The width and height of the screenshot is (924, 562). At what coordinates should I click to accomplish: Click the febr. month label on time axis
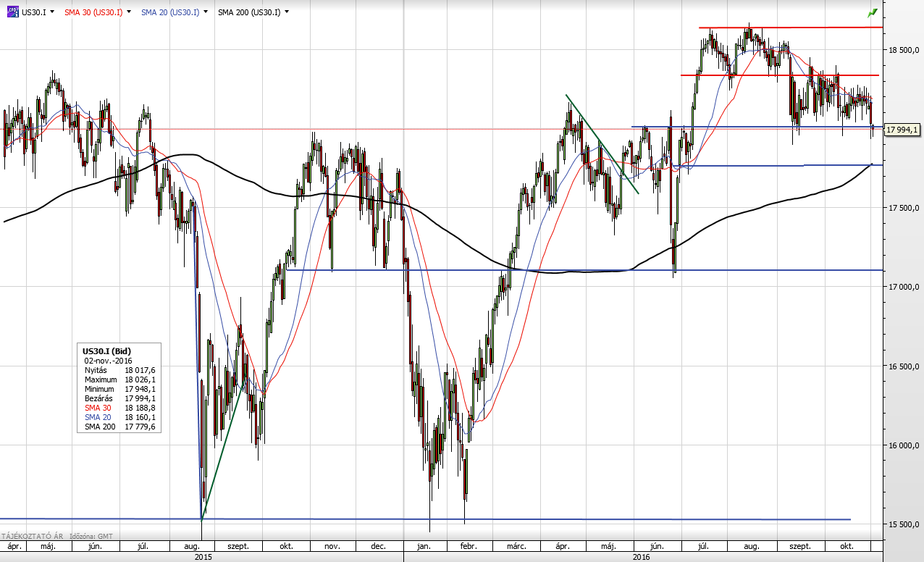coord(469,545)
